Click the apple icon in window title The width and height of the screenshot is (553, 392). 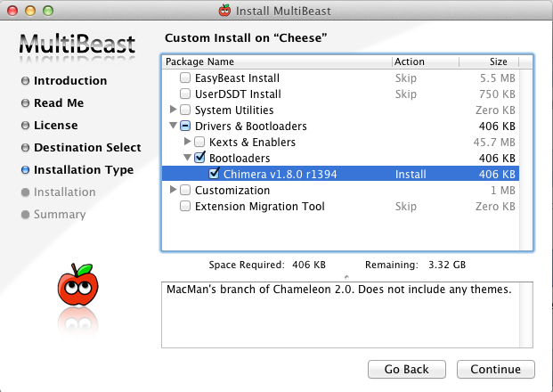224,11
